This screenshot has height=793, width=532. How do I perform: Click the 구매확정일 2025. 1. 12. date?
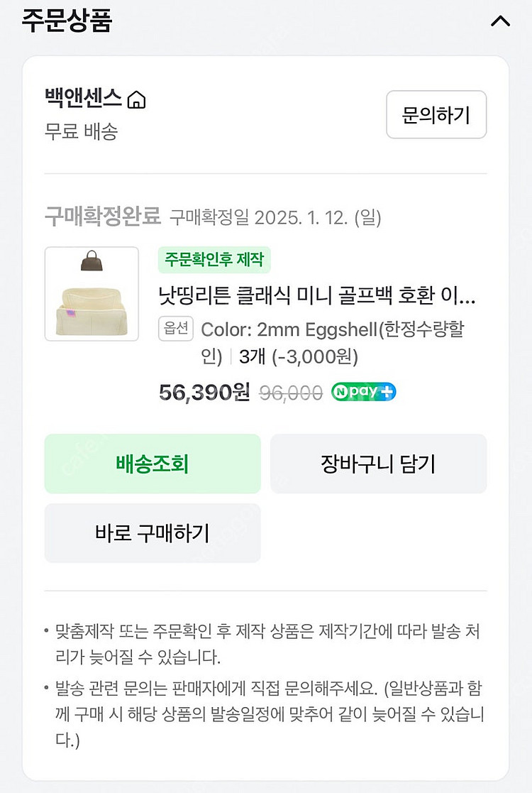click(275, 217)
